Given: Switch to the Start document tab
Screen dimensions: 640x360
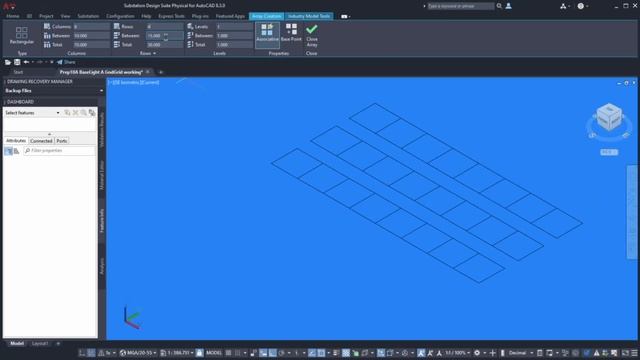Looking at the screenshot, I should (x=18, y=72).
